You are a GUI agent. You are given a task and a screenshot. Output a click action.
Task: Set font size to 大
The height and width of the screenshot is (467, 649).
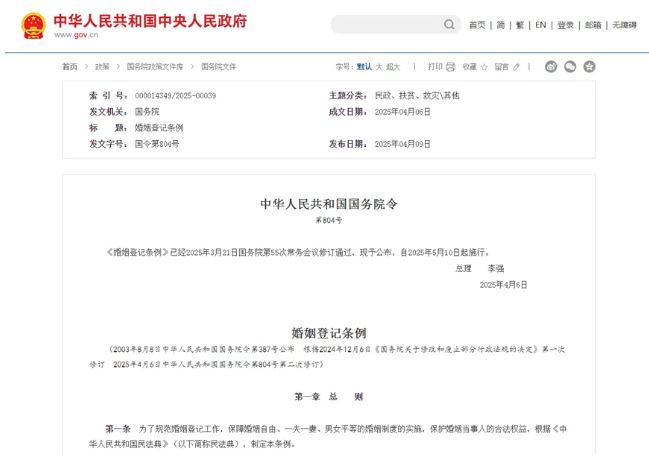click(x=379, y=67)
